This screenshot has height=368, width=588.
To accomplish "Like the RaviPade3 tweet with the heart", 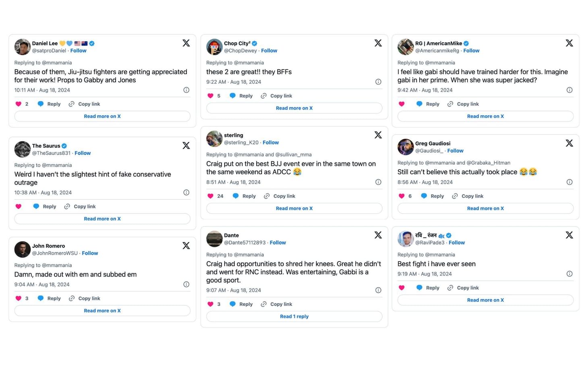I will coord(402,288).
